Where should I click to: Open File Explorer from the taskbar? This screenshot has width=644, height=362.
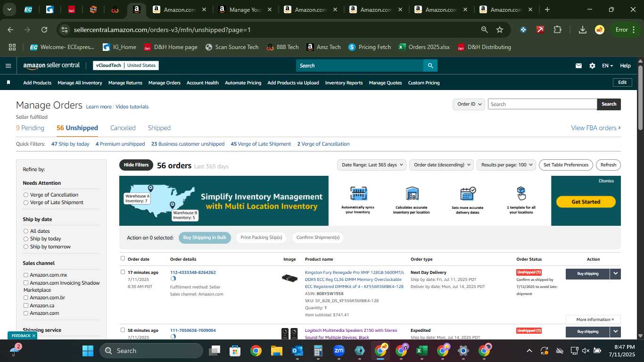pyautogui.click(x=277, y=351)
